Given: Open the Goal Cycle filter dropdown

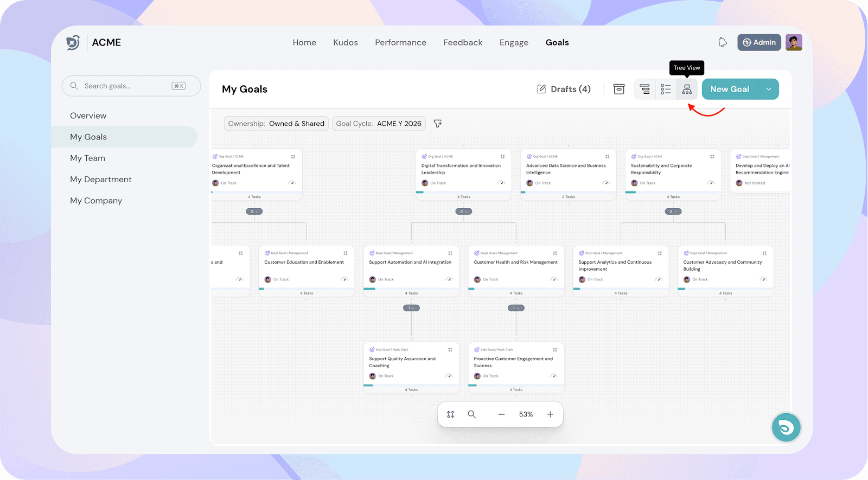Looking at the screenshot, I should 379,124.
